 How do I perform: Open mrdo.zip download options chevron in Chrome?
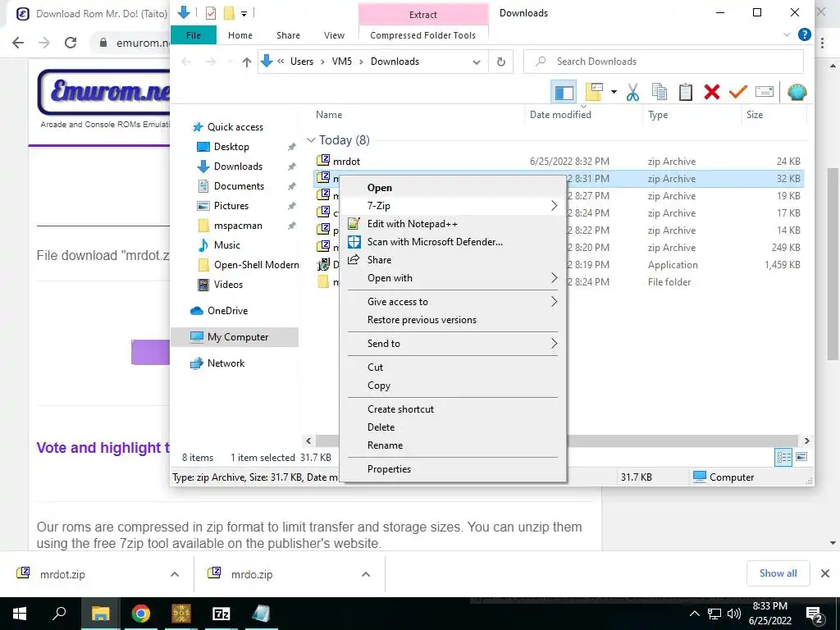[x=366, y=574]
